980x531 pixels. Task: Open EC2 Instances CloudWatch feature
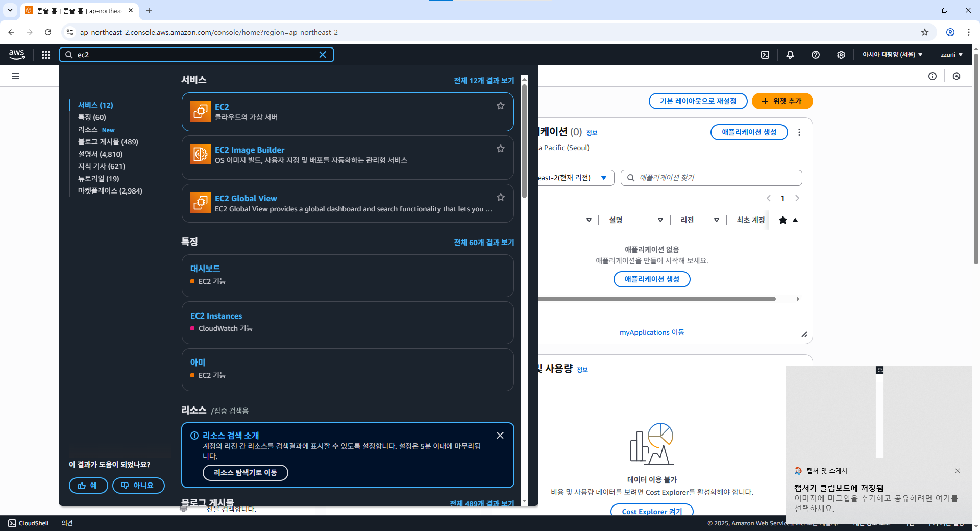[216, 316]
